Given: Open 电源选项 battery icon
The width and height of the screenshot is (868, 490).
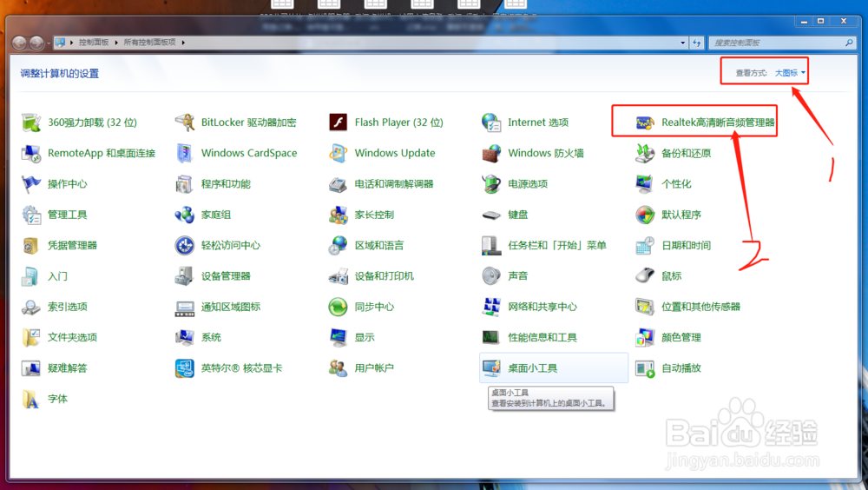Looking at the screenshot, I should [491, 183].
